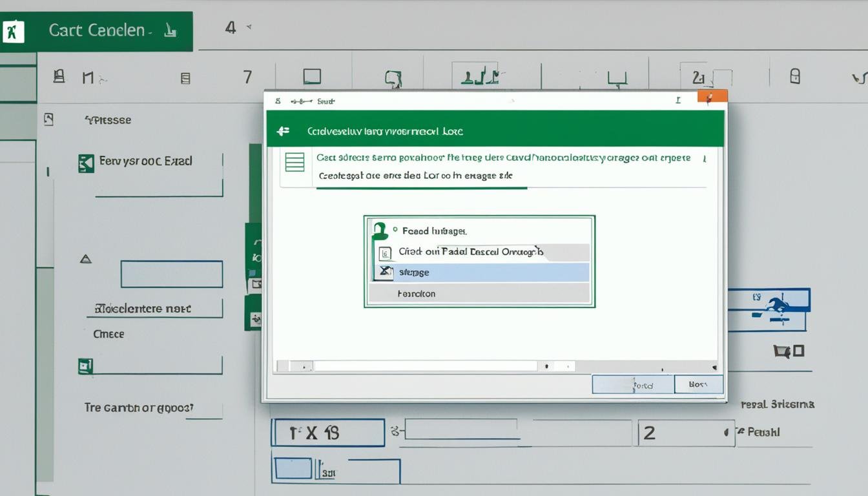Click the input line beside the green square icon
This screenshot has height=496, width=868.
coord(158,366)
